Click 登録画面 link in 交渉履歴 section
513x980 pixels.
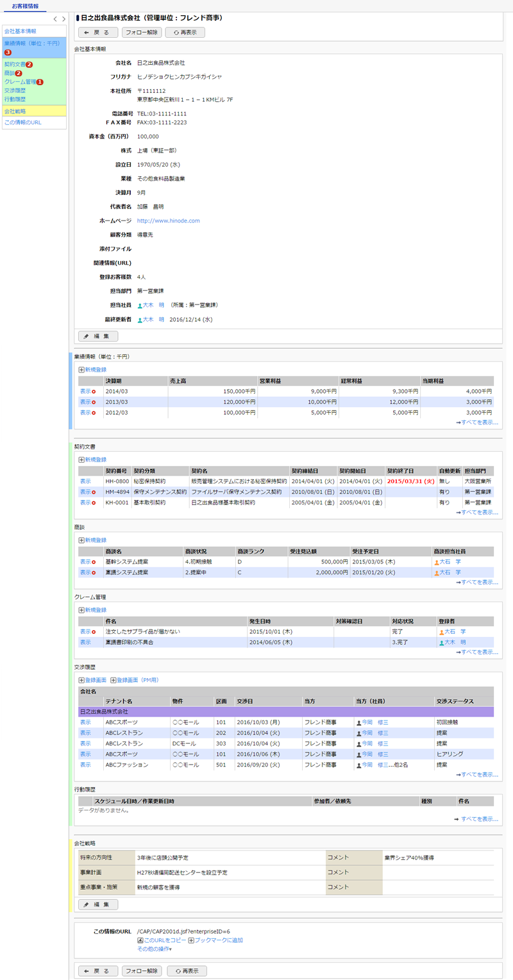point(96,679)
